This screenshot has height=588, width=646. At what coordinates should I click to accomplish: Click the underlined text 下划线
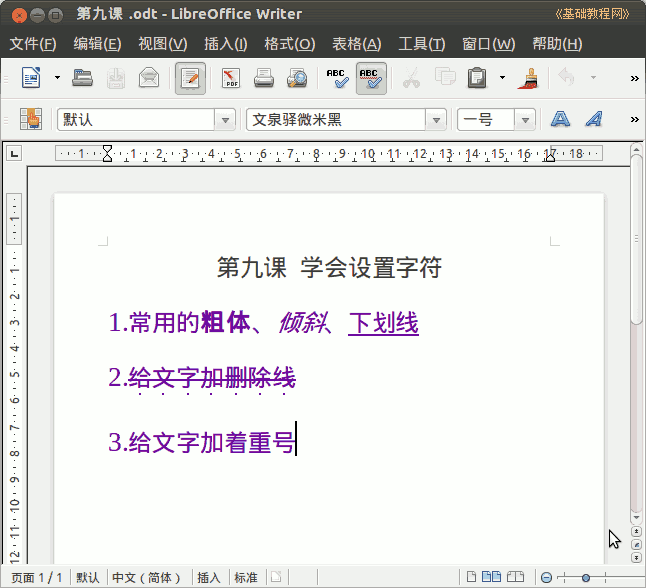[x=384, y=323]
